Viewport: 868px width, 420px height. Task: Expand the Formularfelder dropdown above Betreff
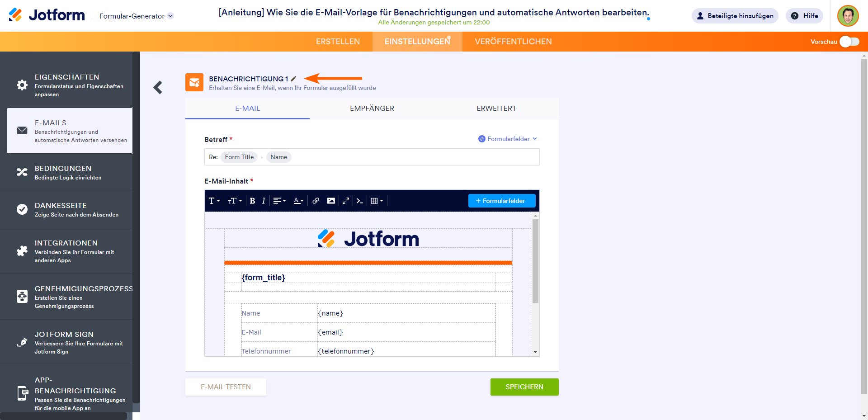508,139
